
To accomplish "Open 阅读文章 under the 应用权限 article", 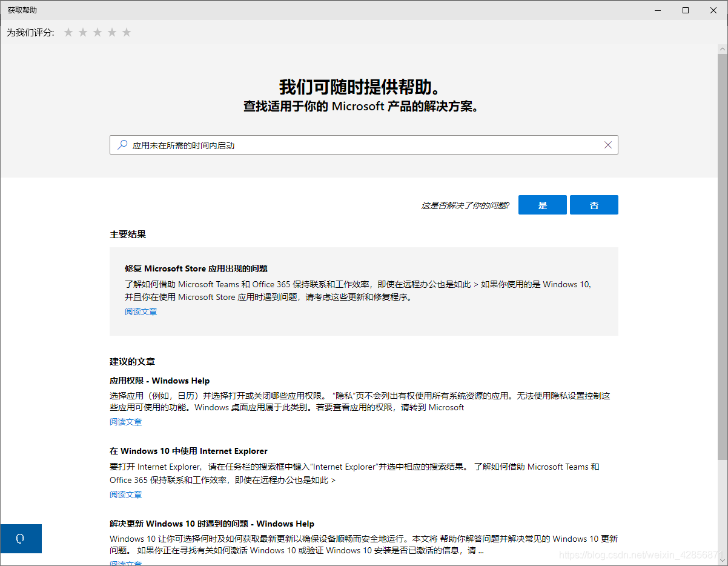I will pos(125,422).
